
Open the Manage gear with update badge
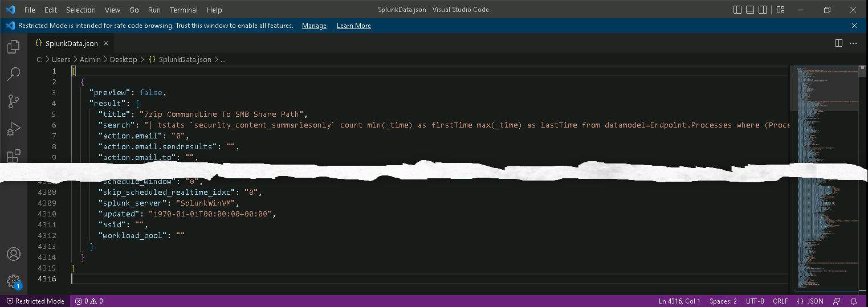coord(14,281)
